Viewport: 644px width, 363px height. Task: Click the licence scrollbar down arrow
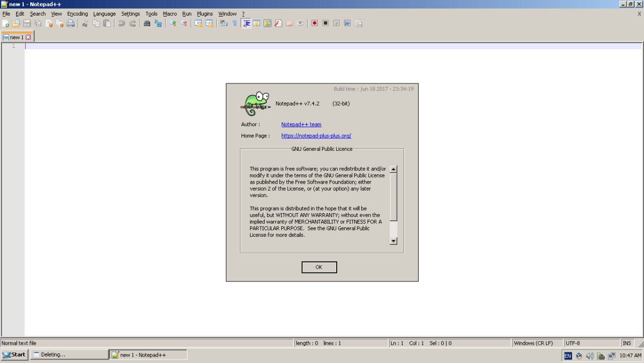(x=393, y=241)
